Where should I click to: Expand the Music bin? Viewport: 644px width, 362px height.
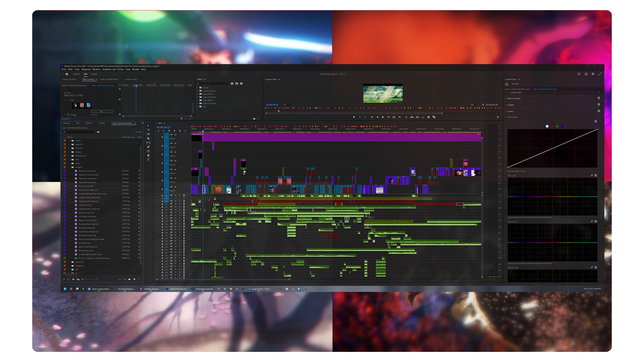pyautogui.click(x=69, y=163)
